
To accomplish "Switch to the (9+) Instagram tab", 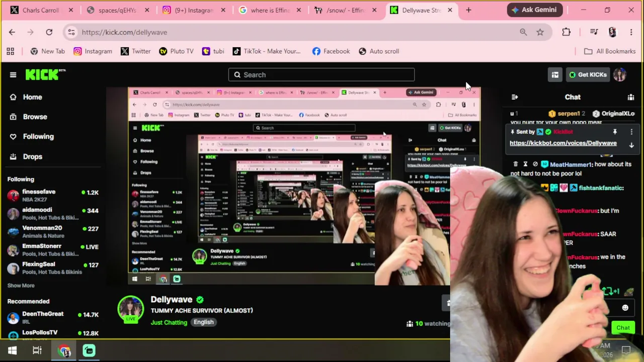I will coord(194,10).
